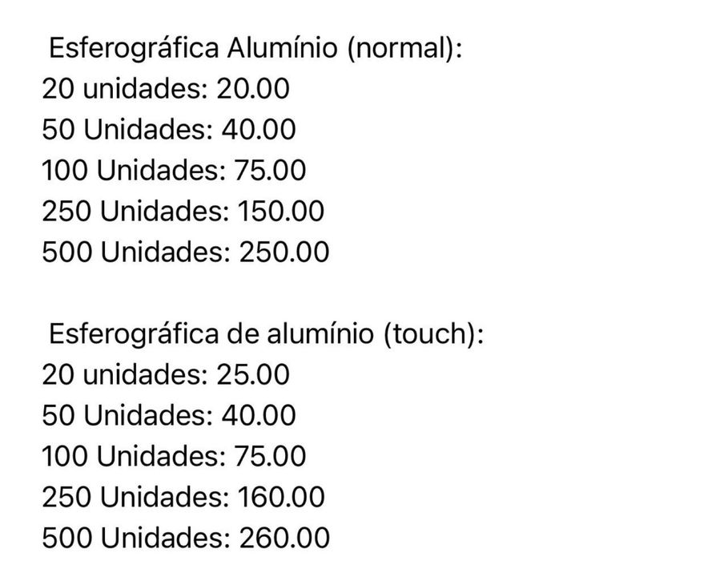Click "50 Unidades" label in the touch list
This screenshot has height=561, width=728.
126,415
